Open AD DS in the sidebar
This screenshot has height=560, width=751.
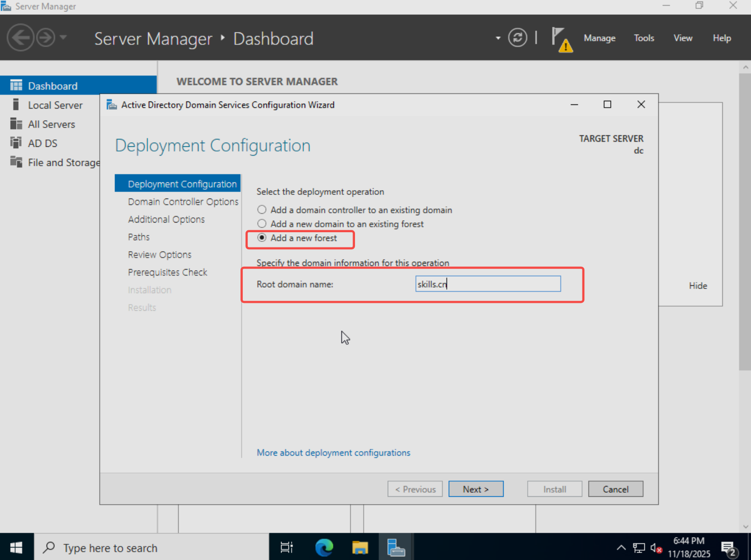pyautogui.click(x=42, y=143)
